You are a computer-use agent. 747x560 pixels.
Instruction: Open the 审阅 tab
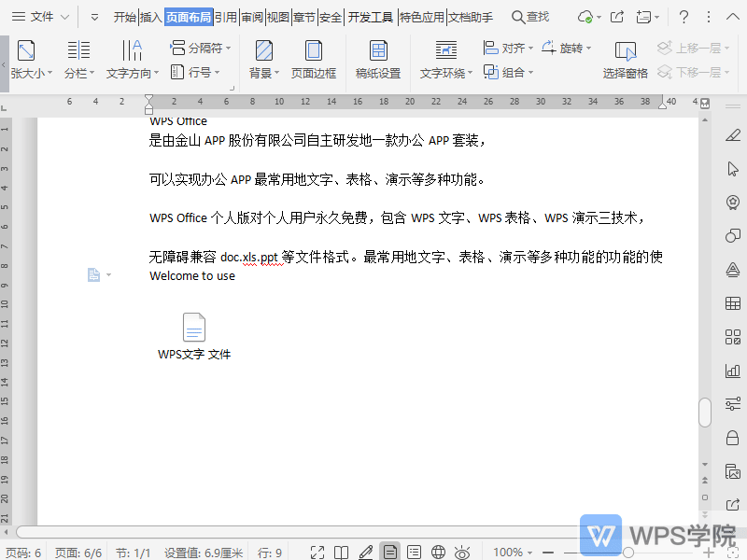252,18
